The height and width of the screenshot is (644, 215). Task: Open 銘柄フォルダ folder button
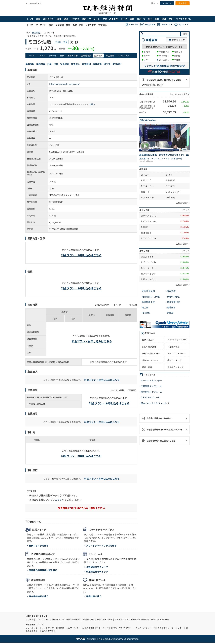click(x=176, y=40)
